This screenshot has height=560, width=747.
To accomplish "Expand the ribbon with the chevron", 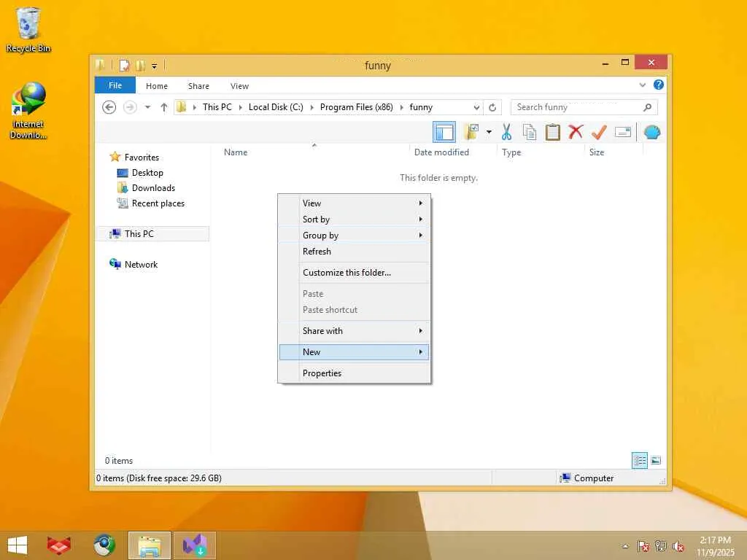I will click(x=643, y=85).
